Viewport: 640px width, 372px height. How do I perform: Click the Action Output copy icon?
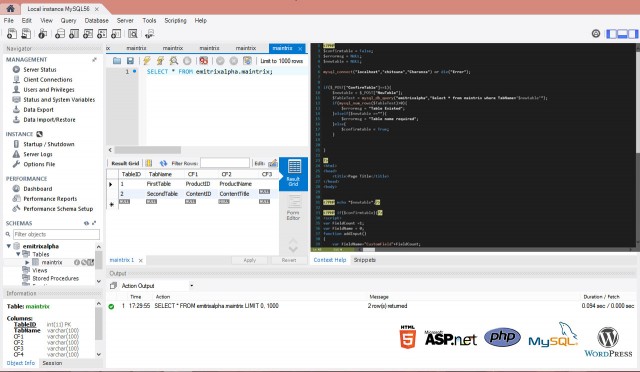tap(113, 286)
